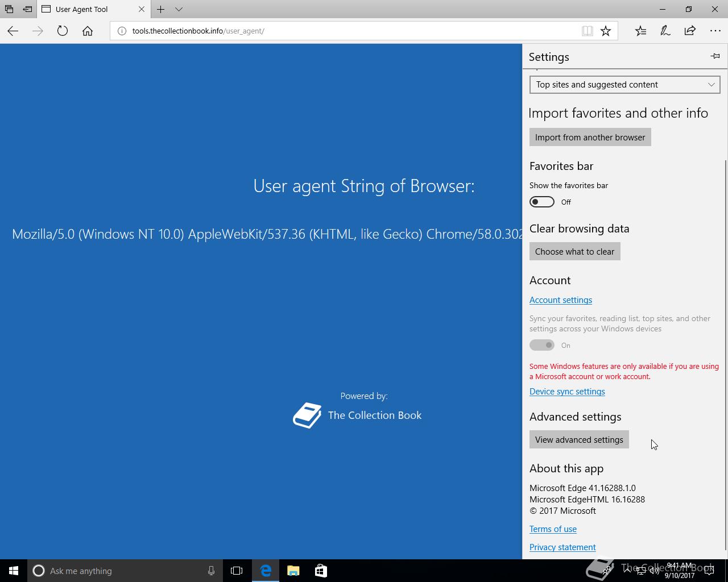Add page to favorites star
Image resolution: width=728 pixels, height=582 pixels.
(606, 31)
